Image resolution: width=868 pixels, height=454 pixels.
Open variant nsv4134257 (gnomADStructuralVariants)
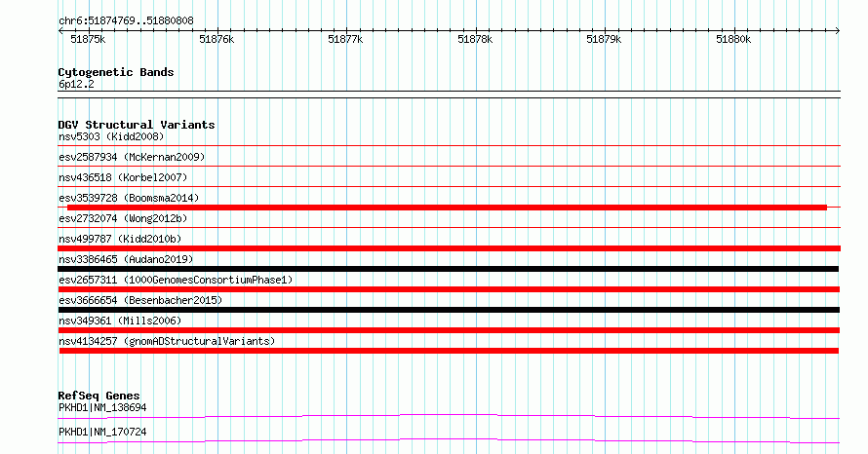tap(167, 341)
